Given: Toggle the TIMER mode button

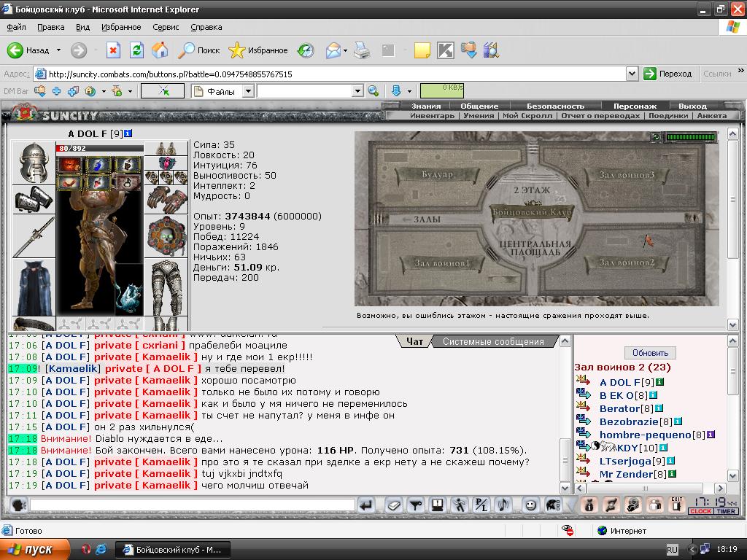Looking at the screenshot, I should click(x=726, y=511).
